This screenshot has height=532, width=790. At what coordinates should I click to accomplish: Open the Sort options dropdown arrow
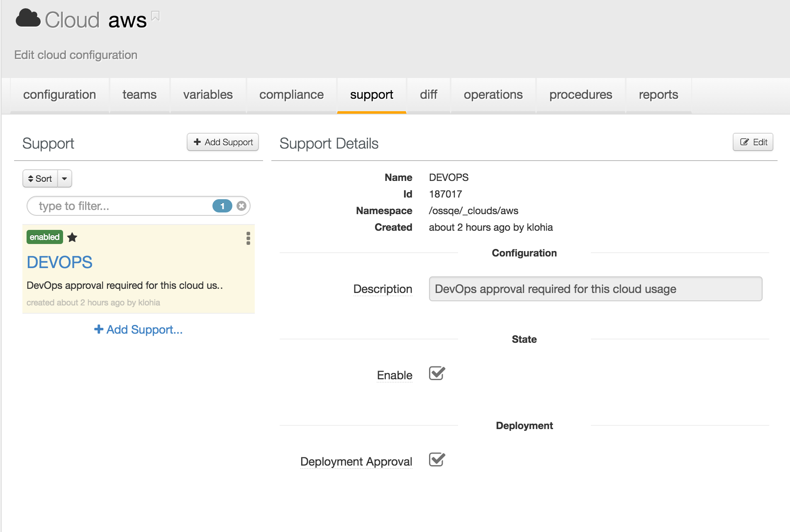click(64, 178)
